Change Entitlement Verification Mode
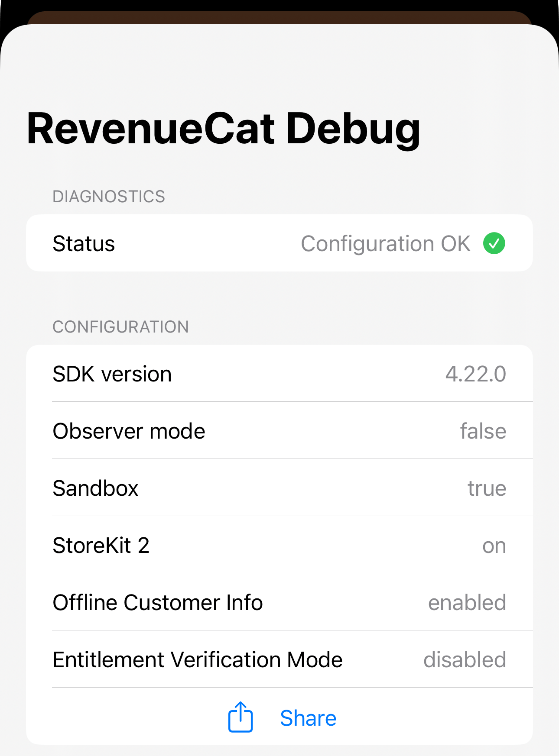Viewport: 559px width, 756px height. (279, 659)
